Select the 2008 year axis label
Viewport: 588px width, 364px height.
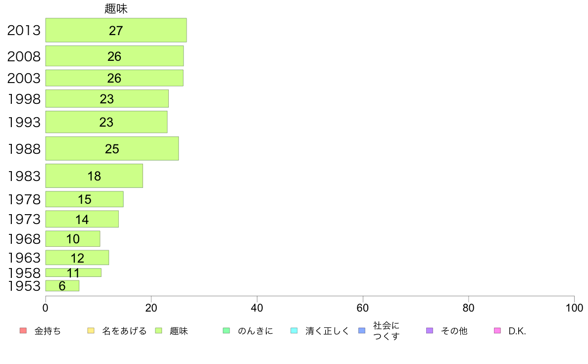click(x=24, y=56)
